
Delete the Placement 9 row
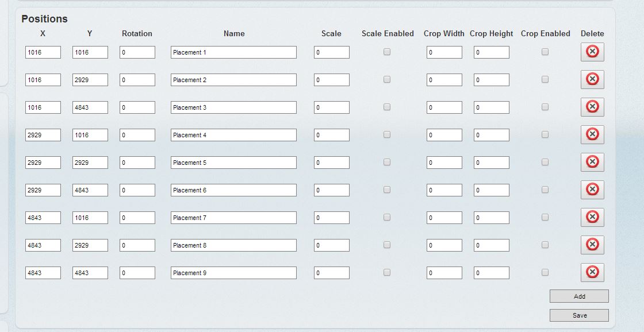592,272
